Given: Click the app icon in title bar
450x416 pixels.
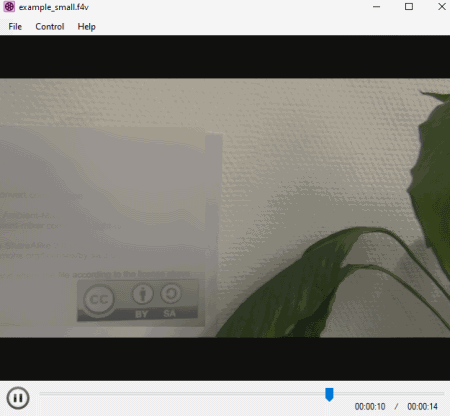Looking at the screenshot, I should click(9, 7).
